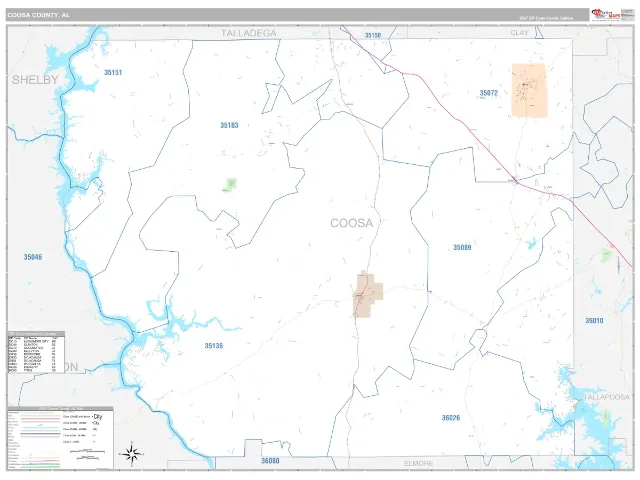Click ZIP code label 35089
This screenshot has width=640, height=480.
click(462, 247)
